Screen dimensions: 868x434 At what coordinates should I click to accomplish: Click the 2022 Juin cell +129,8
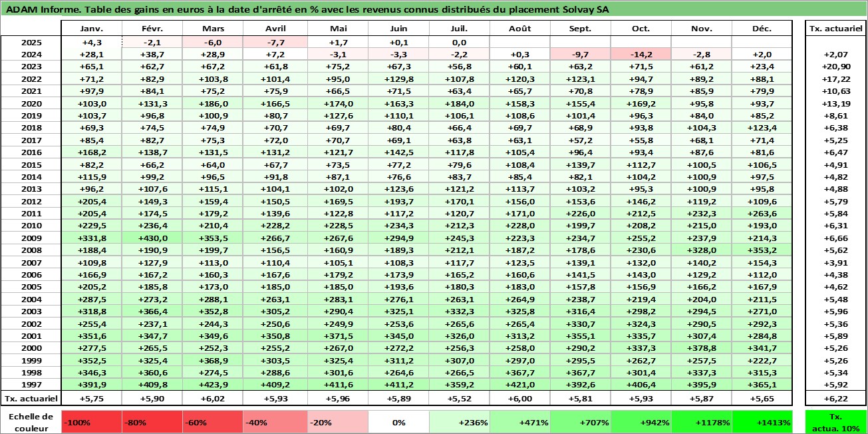[398, 79]
